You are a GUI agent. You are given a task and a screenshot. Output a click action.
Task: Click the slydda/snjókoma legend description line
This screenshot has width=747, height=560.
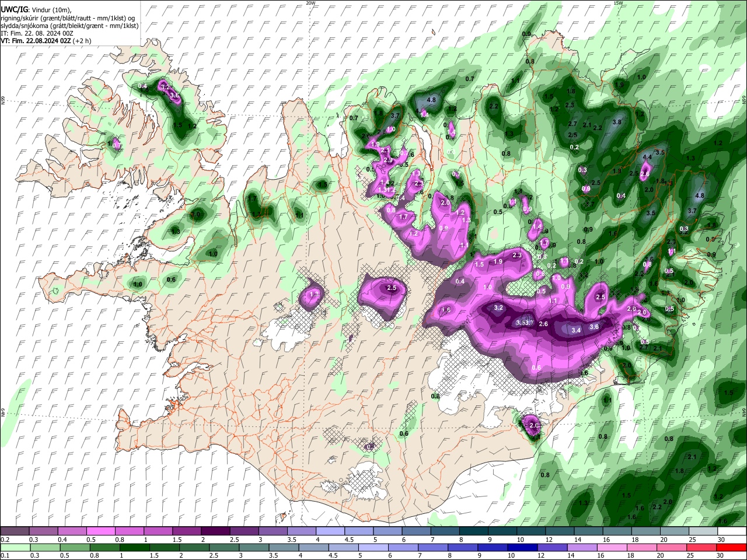(x=69, y=26)
